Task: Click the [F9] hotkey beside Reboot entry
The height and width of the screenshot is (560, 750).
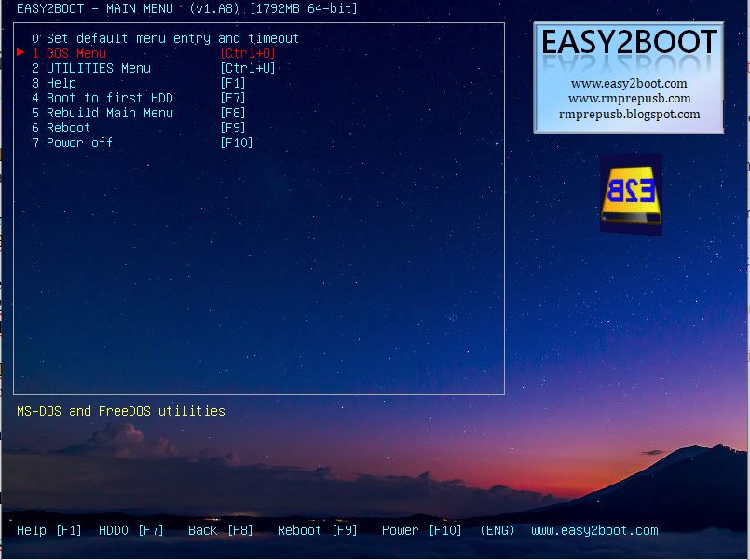Action: [x=233, y=128]
